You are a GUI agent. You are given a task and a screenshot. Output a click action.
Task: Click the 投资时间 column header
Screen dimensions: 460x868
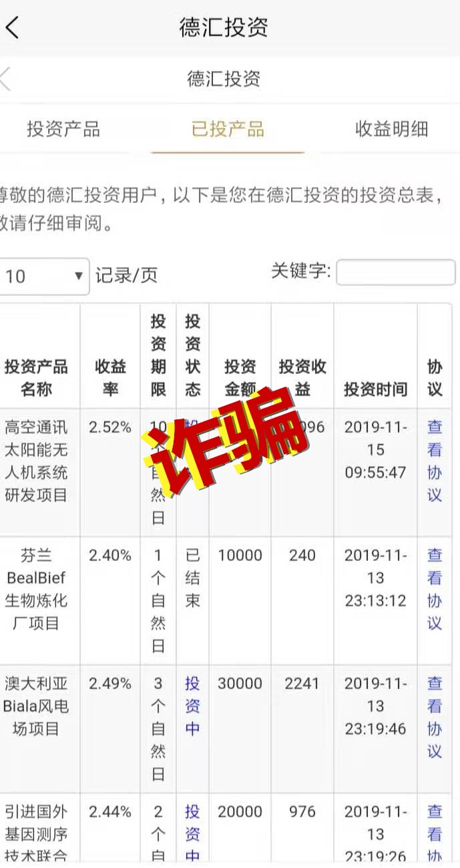coord(375,389)
